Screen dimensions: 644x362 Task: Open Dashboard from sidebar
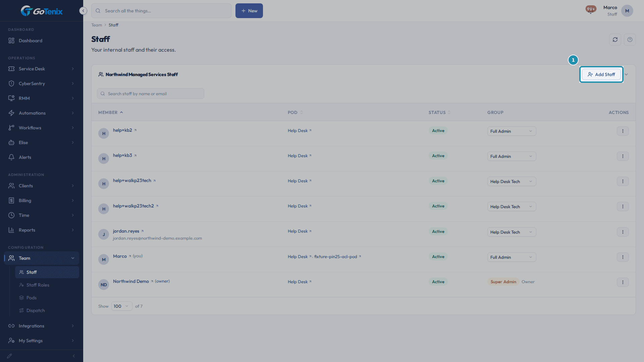(42, 41)
